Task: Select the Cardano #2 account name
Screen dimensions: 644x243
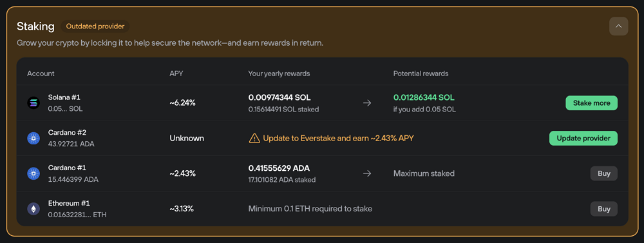Action: [x=67, y=133]
